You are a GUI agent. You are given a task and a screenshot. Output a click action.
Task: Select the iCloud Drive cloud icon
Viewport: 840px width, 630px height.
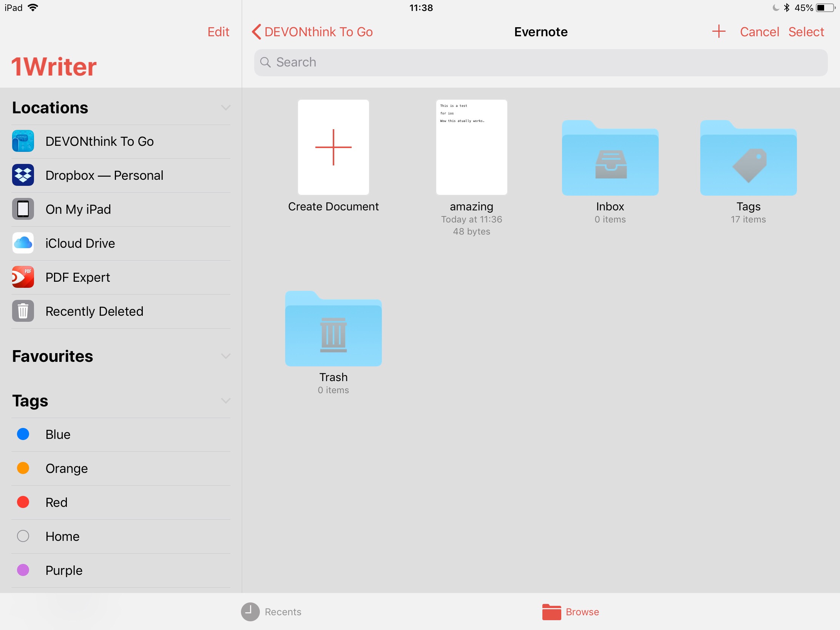pos(23,243)
